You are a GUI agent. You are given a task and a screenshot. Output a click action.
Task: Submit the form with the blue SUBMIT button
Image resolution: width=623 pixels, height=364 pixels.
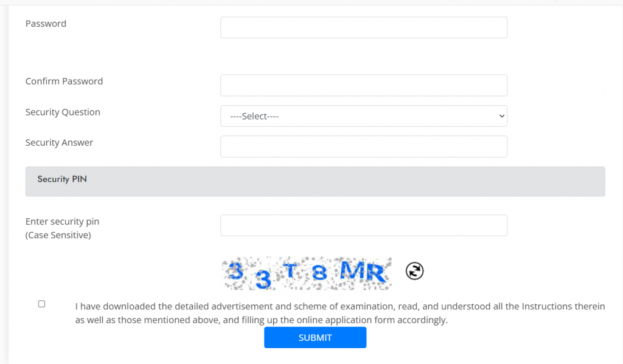315,337
